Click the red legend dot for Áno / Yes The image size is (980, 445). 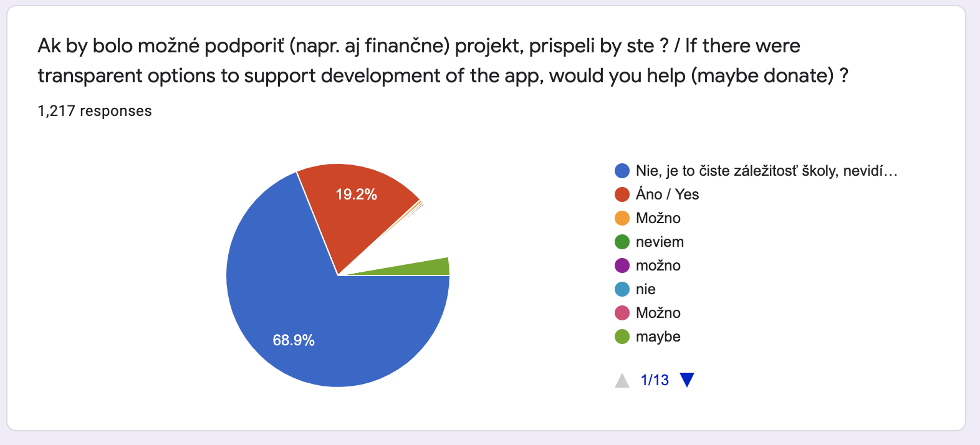622,194
